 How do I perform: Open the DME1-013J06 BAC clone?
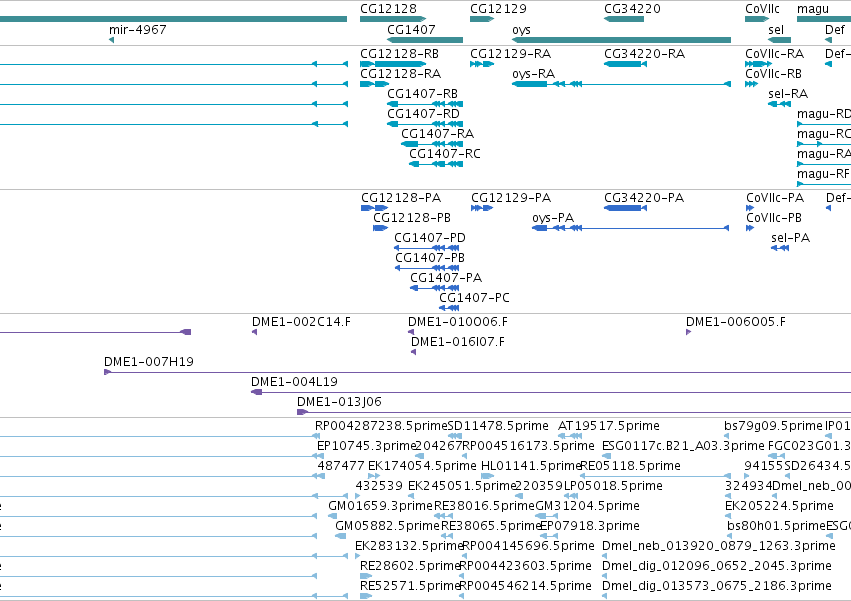click(574, 412)
